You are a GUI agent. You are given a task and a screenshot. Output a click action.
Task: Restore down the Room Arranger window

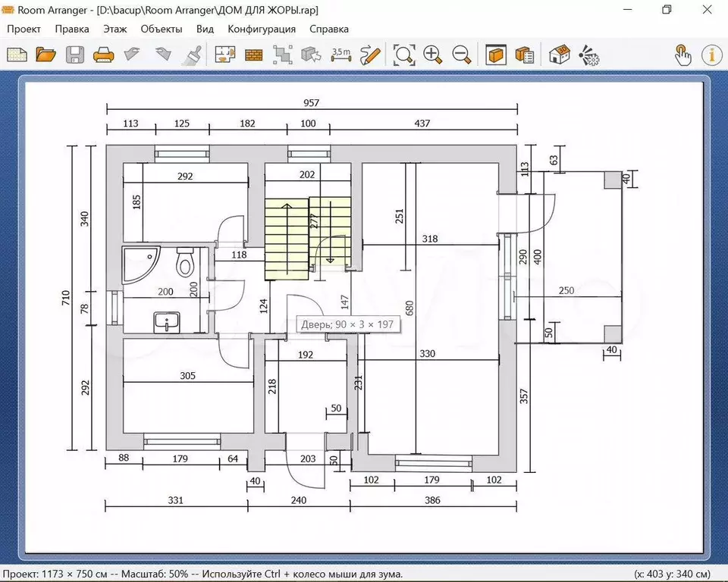(667, 9)
